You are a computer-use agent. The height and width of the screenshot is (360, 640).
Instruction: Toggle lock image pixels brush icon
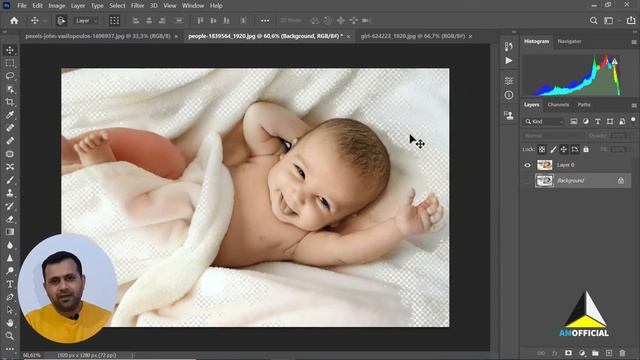[553, 149]
